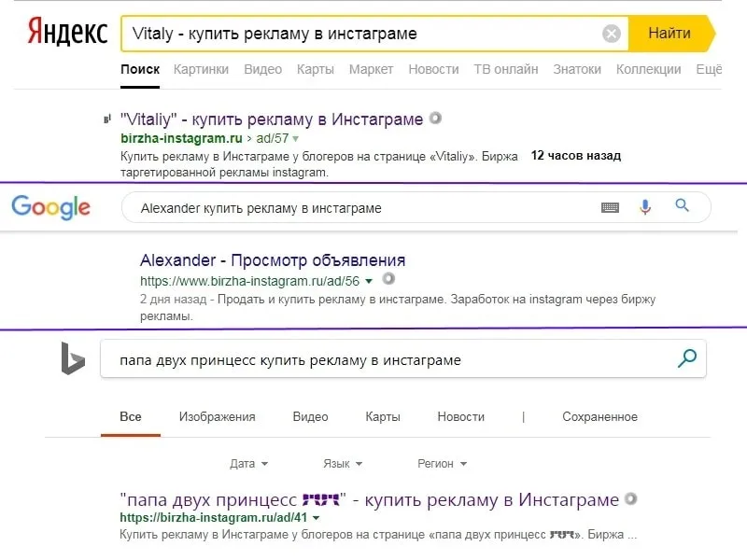The height and width of the screenshot is (560, 747).
Task: Open the birzha-instagram.ru/ad/56 URL
Action: coord(249,282)
